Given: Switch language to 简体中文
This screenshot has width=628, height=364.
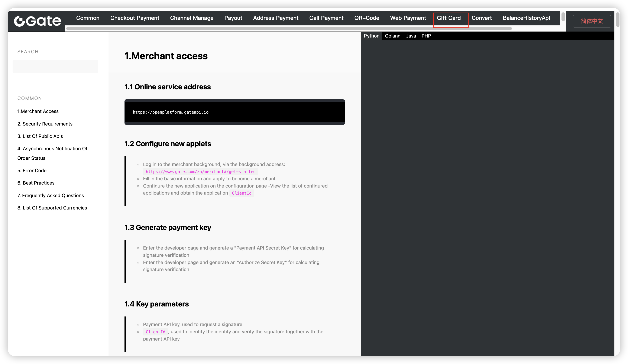Looking at the screenshot, I should (592, 21).
